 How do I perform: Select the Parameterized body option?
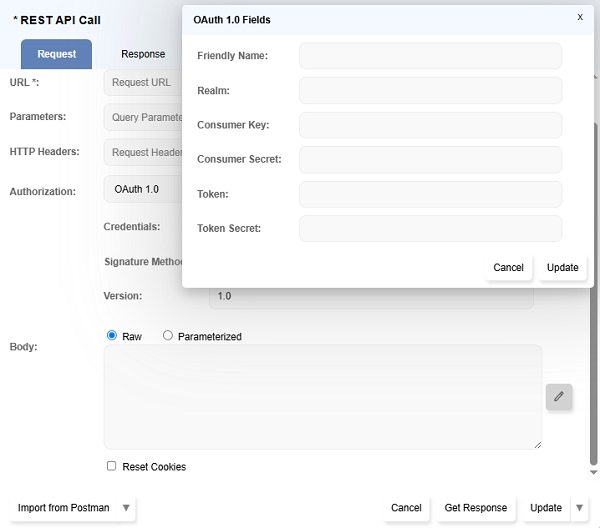[168, 336]
